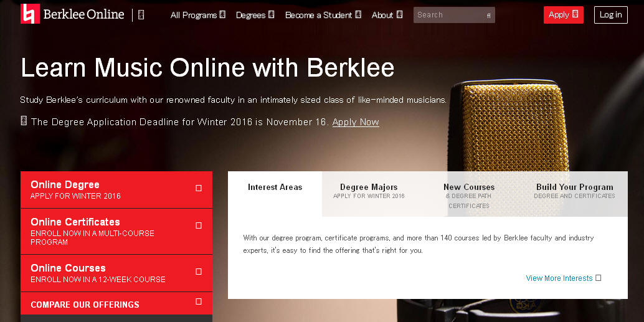Image resolution: width=644 pixels, height=322 pixels.
Task: Click the arrow icon after View More Interests
Action: coord(599,278)
